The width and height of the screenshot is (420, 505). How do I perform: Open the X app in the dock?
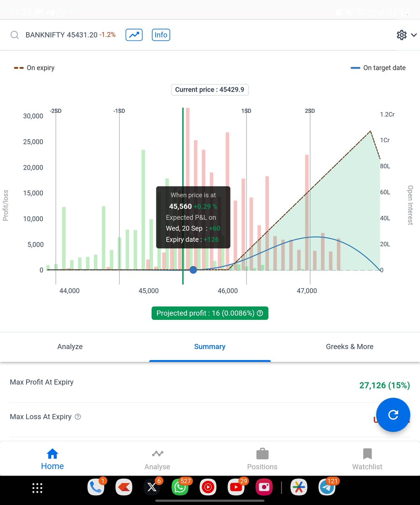click(152, 487)
